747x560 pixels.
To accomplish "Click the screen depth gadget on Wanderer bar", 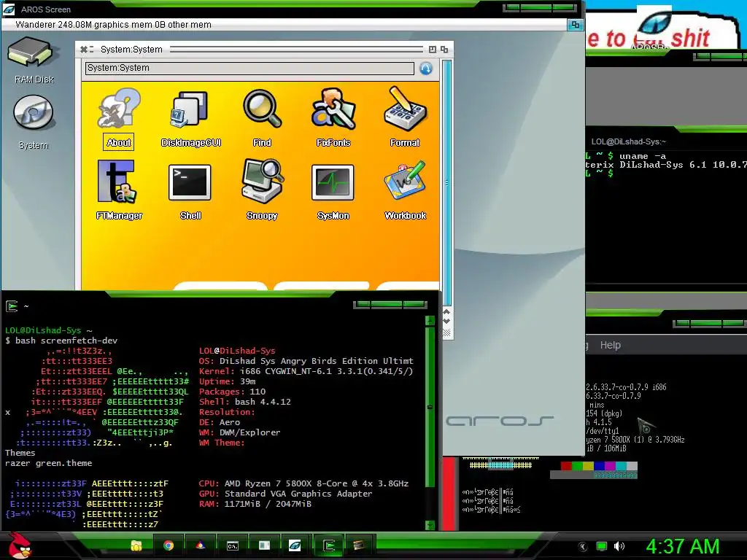I will click(575, 25).
